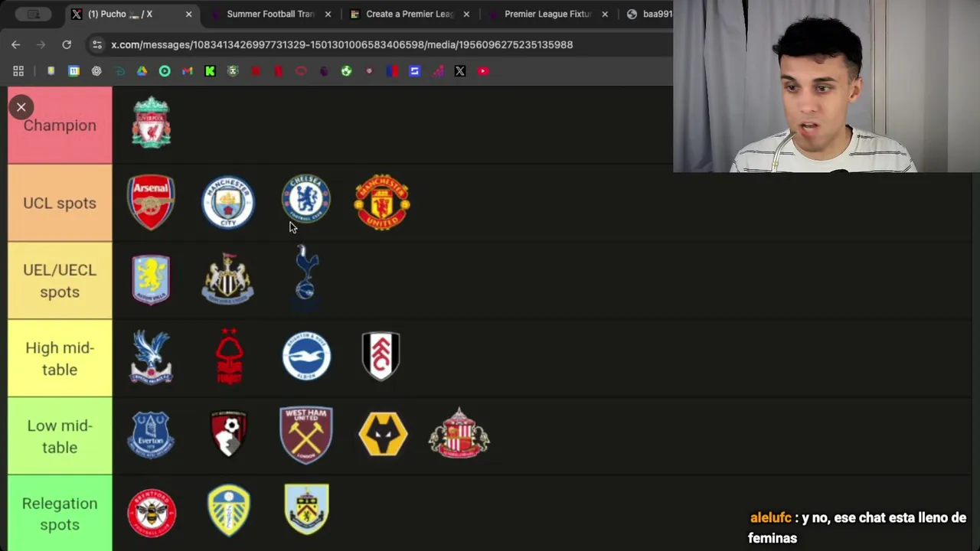The image size is (980, 551).
Task: Click the Liverpool crest in Champion row
Action: point(152,122)
